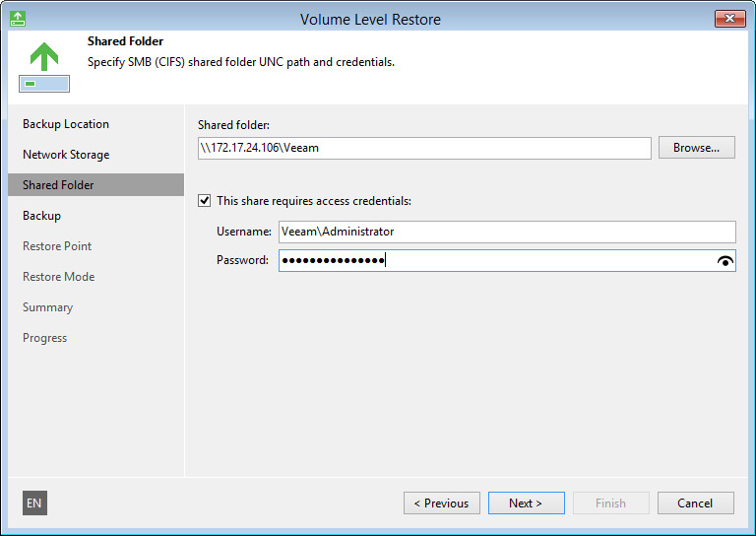Select the Shared Folder step

point(58,185)
